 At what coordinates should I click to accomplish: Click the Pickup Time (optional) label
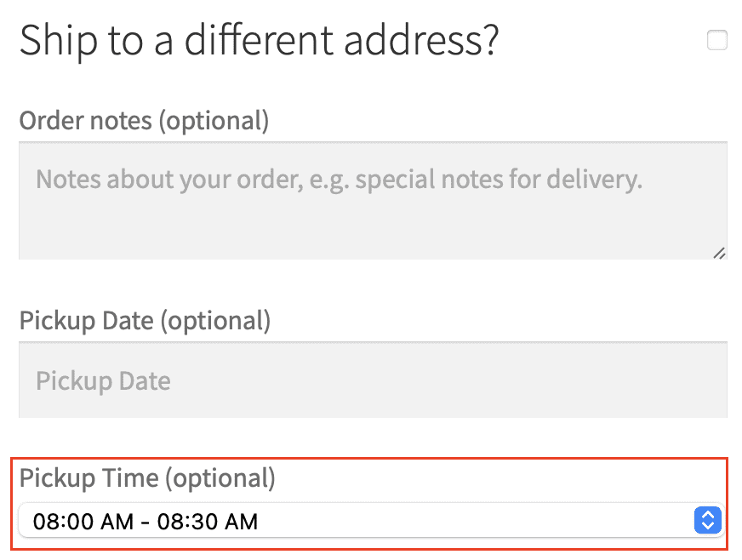point(146,478)
